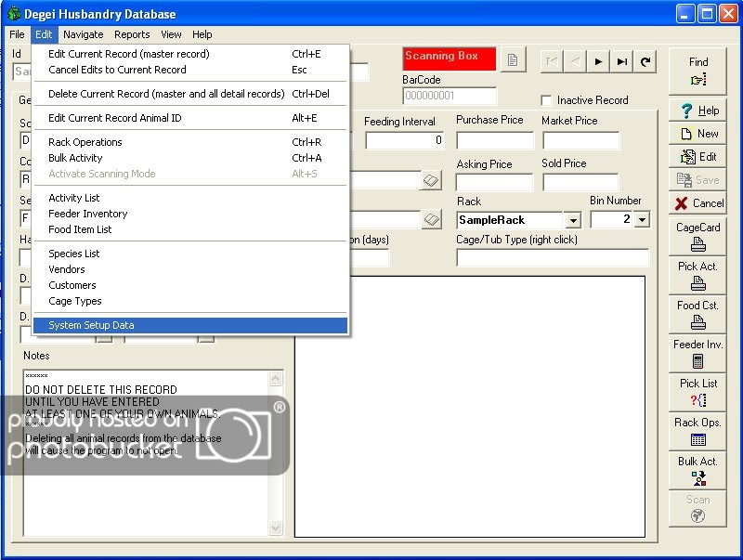Screen dimensions: 743x560
Task: Open Rack Ops. grid button
Action: pos(698,431)
